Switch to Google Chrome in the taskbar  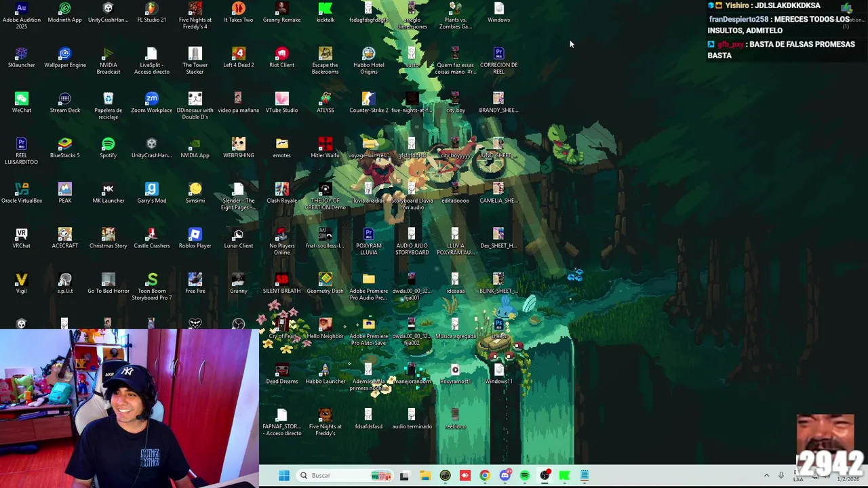coord(485,476)
